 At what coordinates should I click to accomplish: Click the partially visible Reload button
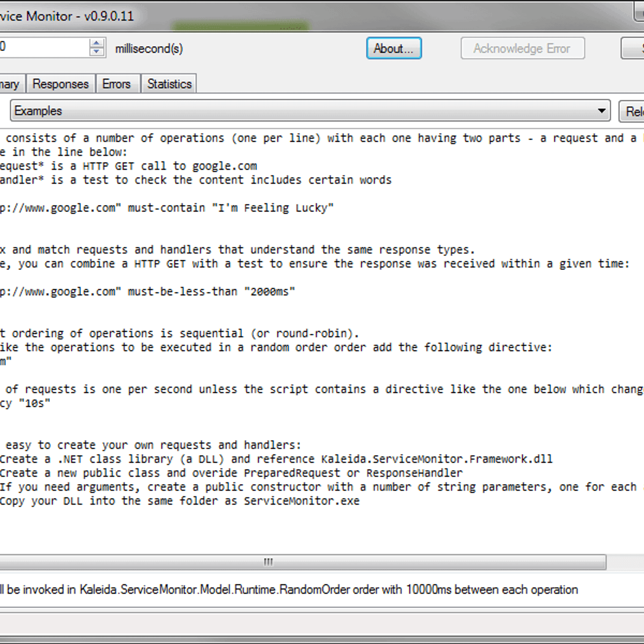[x=633, y=111]
